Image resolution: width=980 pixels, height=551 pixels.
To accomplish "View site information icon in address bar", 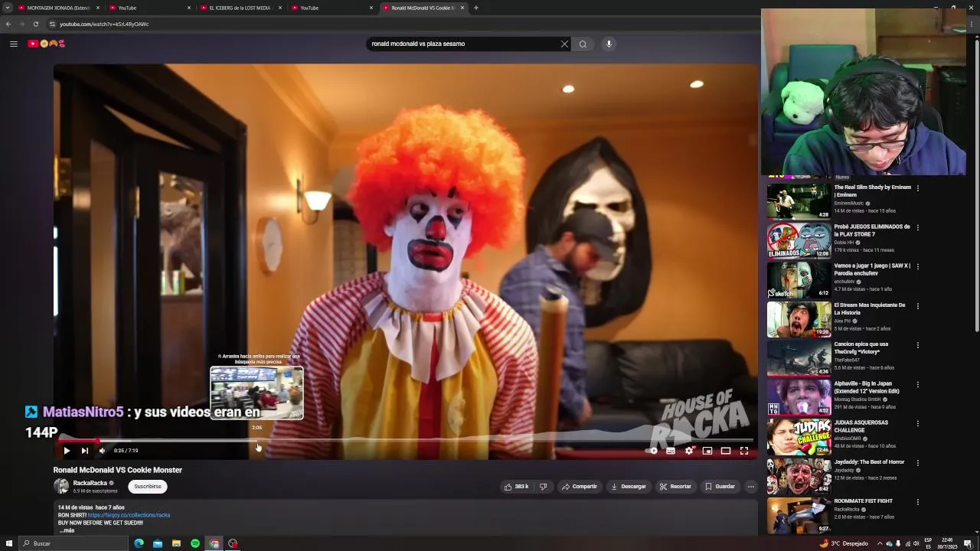I will pyautogui.click(x=52, y=24).
